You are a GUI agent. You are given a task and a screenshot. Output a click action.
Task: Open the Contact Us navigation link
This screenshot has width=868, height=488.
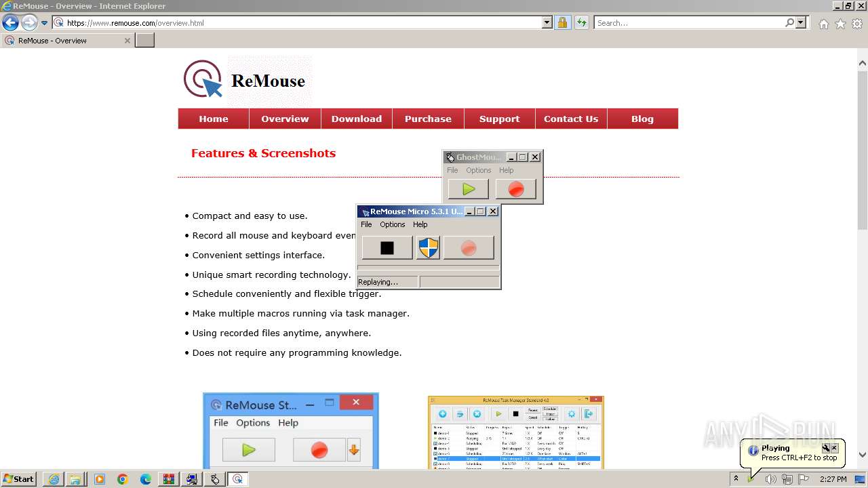(571, 119)
